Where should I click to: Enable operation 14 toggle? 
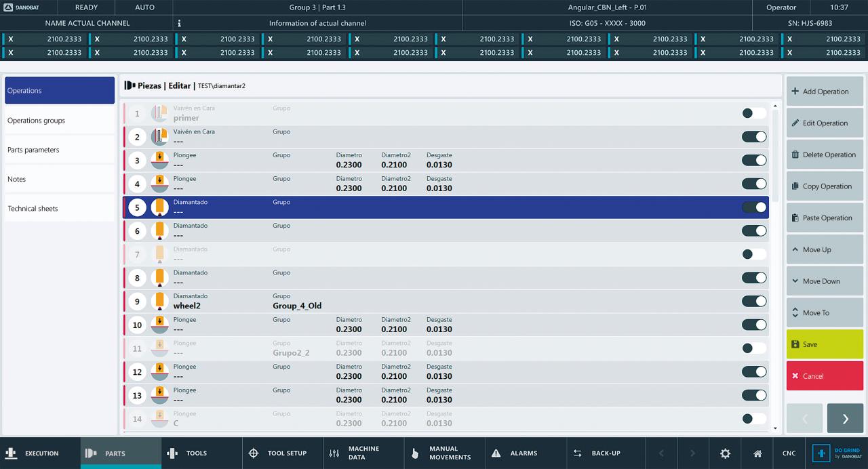[754, 419]
